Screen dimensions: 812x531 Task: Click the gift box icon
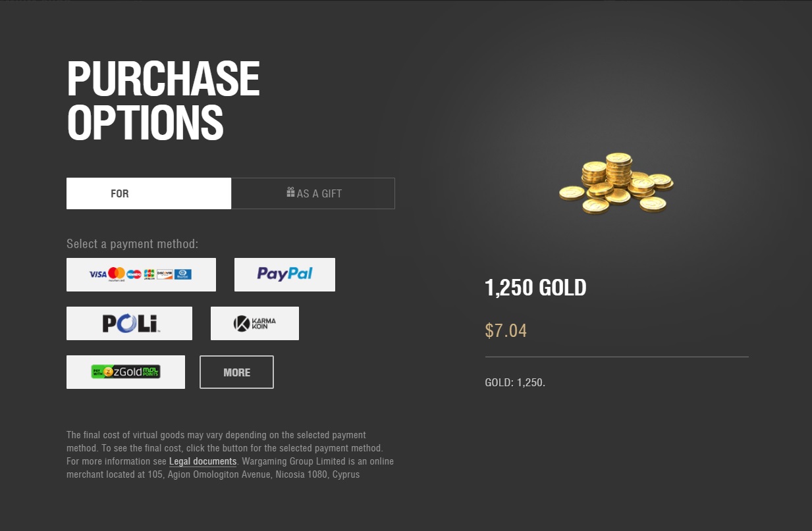290,192
